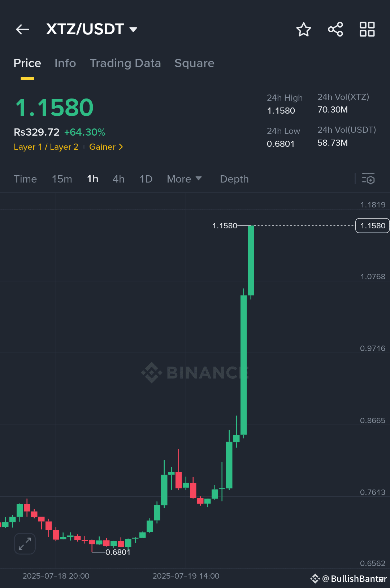Switch from 1h to 1D view
Image resolution: width=390 pixels, height=588 pixels.
click(146, 179)
